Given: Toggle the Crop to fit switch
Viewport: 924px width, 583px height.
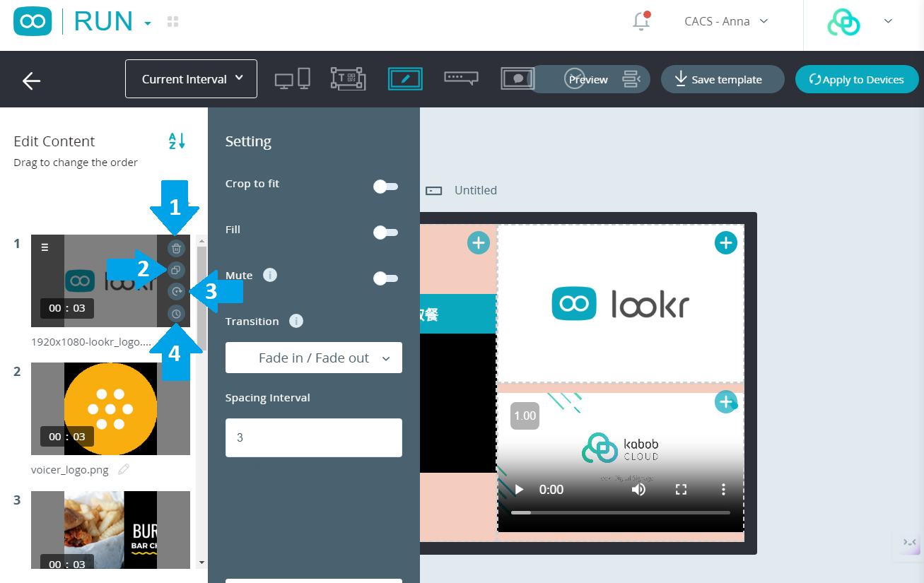Looking at the screenshot, I should [x=385, y=187].
